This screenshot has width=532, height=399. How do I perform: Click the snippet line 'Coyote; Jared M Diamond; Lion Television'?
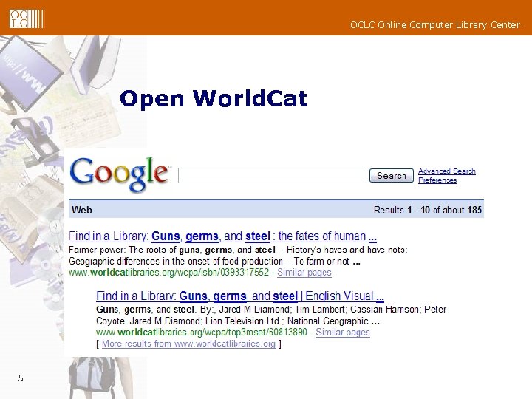coord(238,321)
